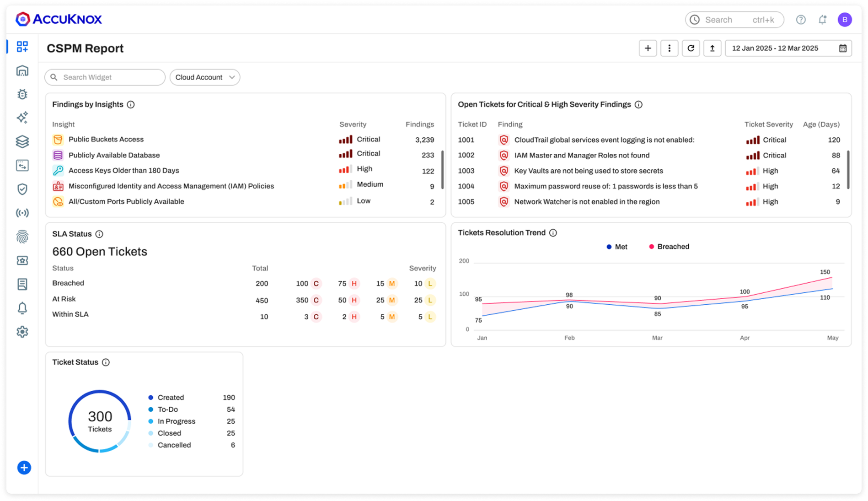Open Settings with the gear icon
This screenshot has height=501, width=868.
(x=22, y=332)
